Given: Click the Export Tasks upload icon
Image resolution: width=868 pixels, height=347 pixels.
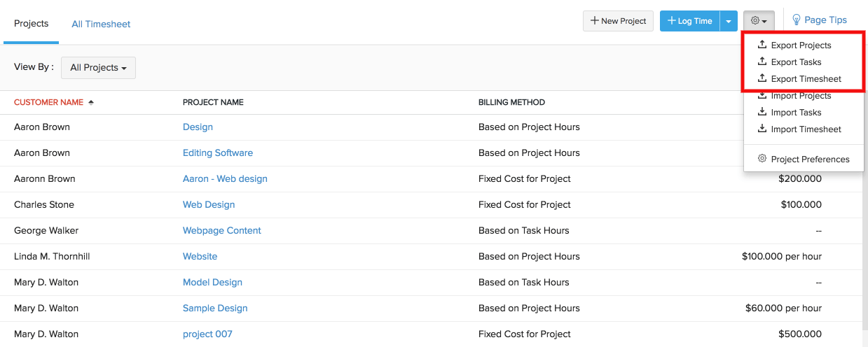Looking at the screenshot, I should click(x=762, y=62).
